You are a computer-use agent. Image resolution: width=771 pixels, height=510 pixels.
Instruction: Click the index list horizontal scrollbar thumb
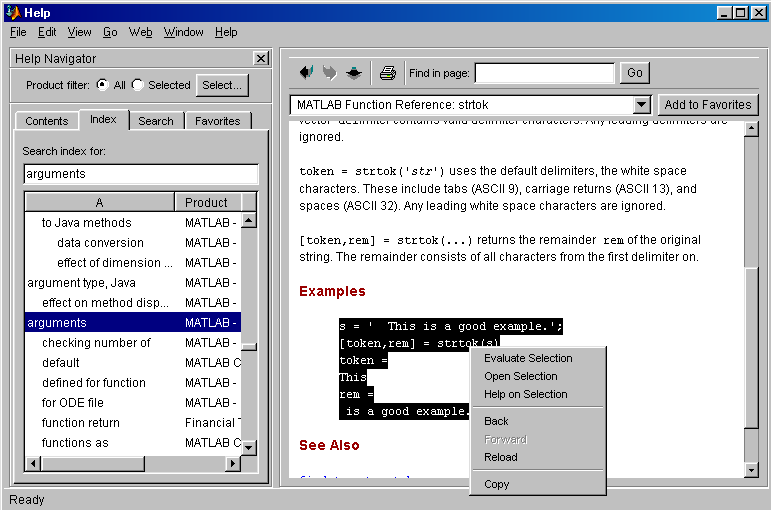tap(93, 463)
